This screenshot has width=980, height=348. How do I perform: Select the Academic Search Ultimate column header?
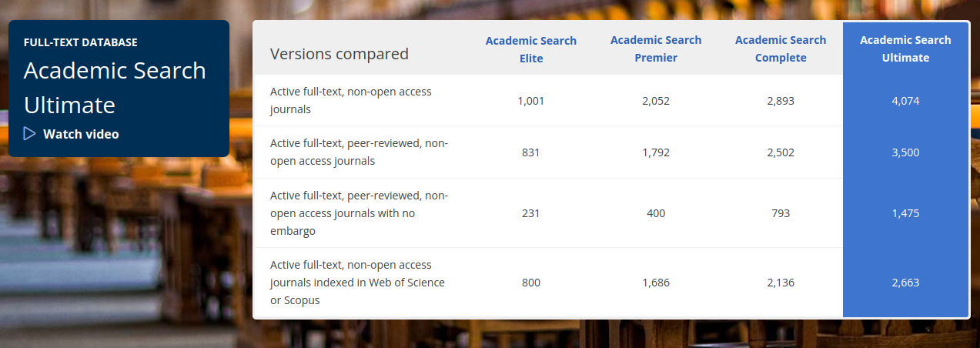click(x=905, y=49)
